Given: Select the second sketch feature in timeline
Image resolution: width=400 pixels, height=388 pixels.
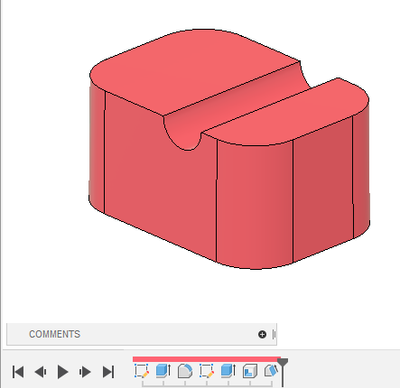Looking at the screenshot, I should 207,371.
